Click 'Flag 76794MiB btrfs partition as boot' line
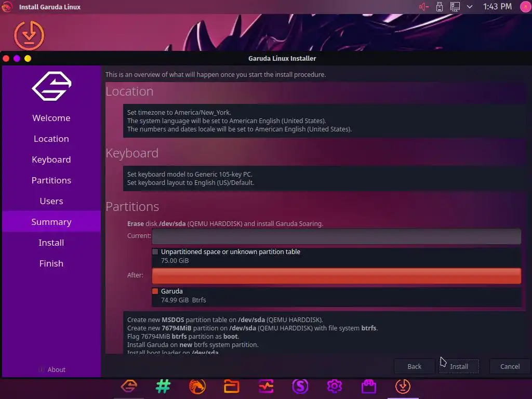Screen dimensions: 532x399 coord(183,336)
